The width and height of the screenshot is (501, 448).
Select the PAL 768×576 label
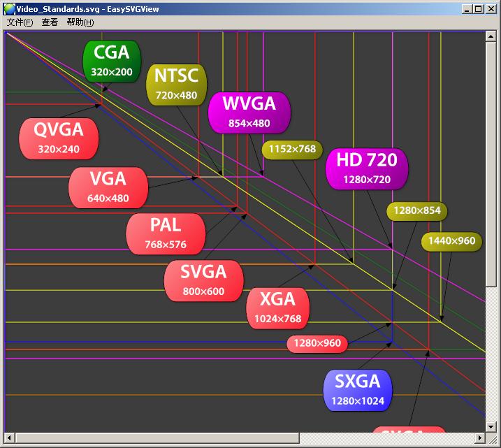click(x=166, y=233)
